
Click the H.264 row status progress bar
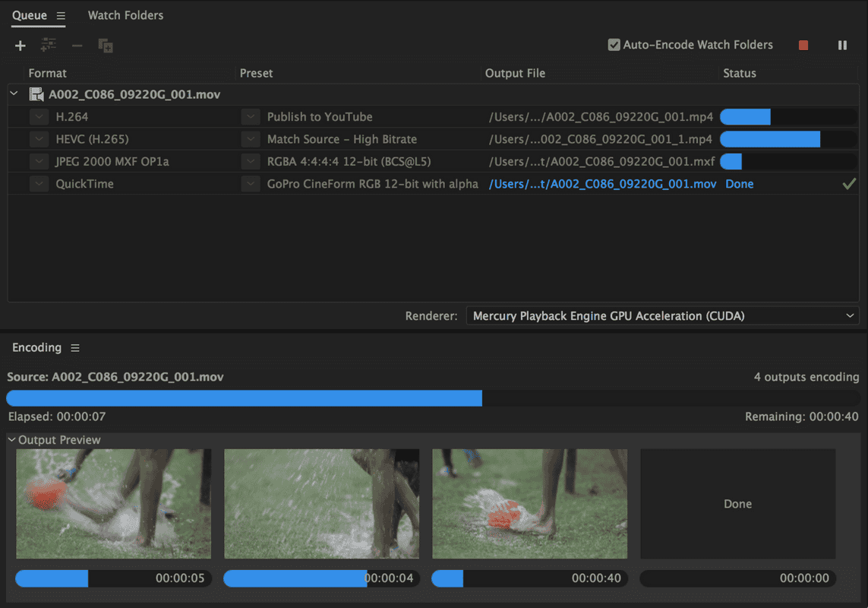point(788,117)
